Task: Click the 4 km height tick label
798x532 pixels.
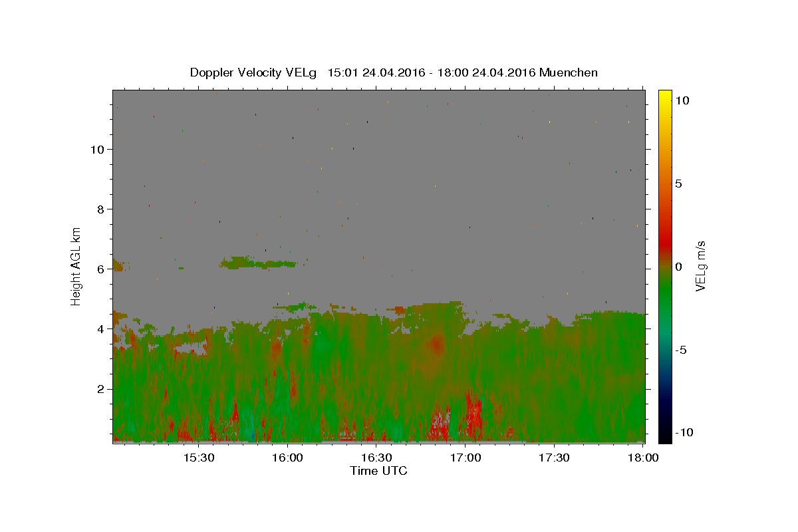Action: click(x=100, y=329)
